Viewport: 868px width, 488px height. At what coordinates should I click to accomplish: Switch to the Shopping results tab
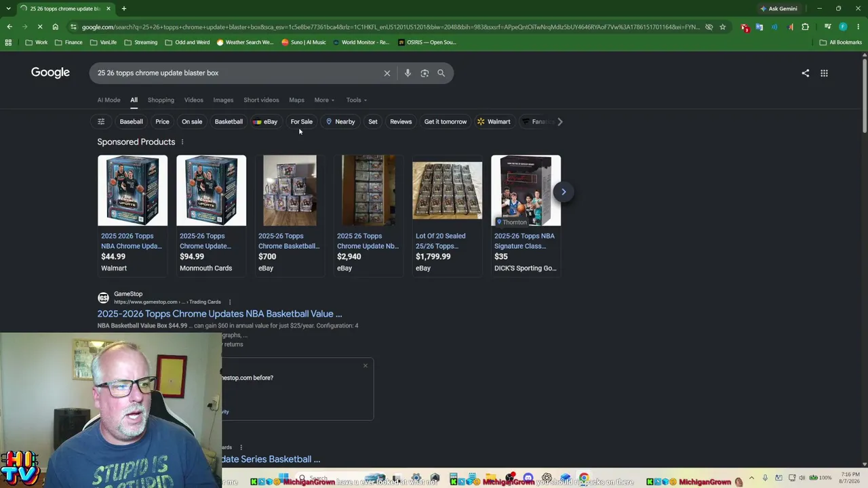pos(161,100)
